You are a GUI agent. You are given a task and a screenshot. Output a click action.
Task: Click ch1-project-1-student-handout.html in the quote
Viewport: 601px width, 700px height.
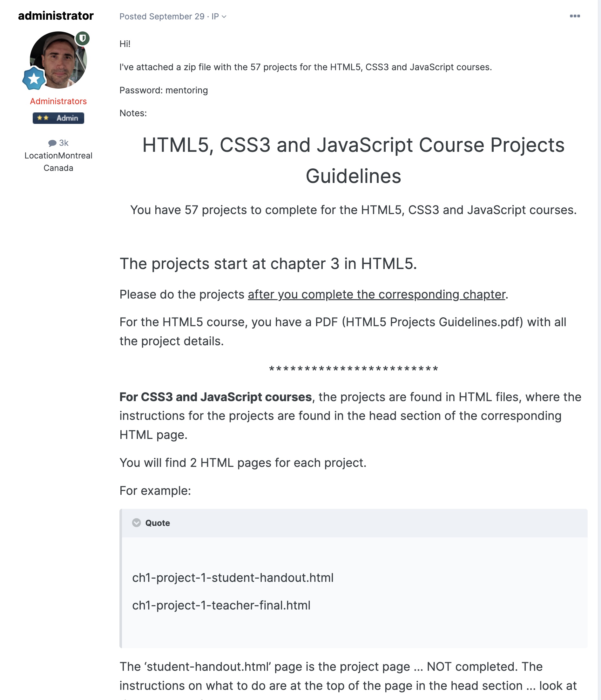[x=233, y=578]
